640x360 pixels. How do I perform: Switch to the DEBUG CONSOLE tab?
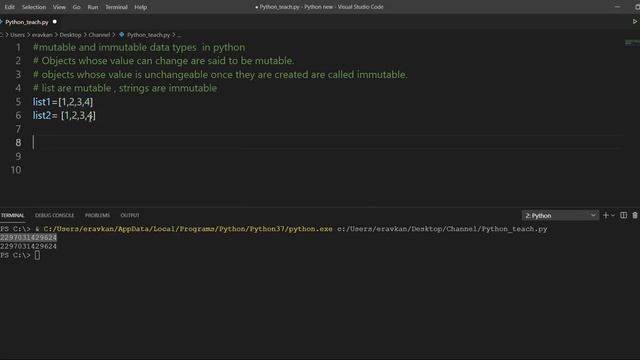pos(54,216)
